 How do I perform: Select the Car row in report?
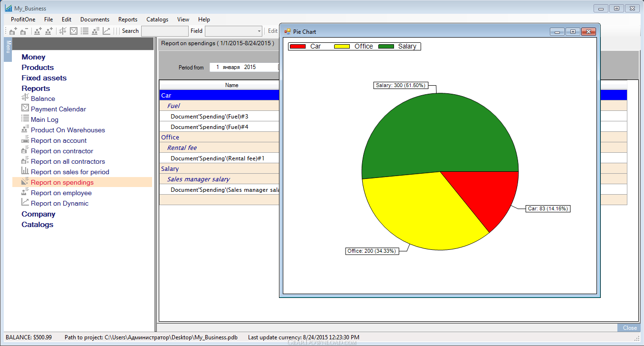pyautogui.click(x=219, y=95)
